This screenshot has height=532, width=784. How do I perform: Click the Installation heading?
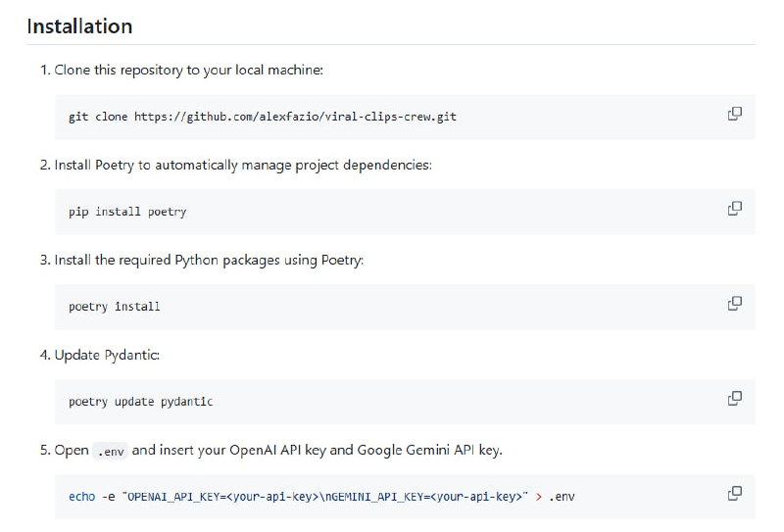coord(79,26)
